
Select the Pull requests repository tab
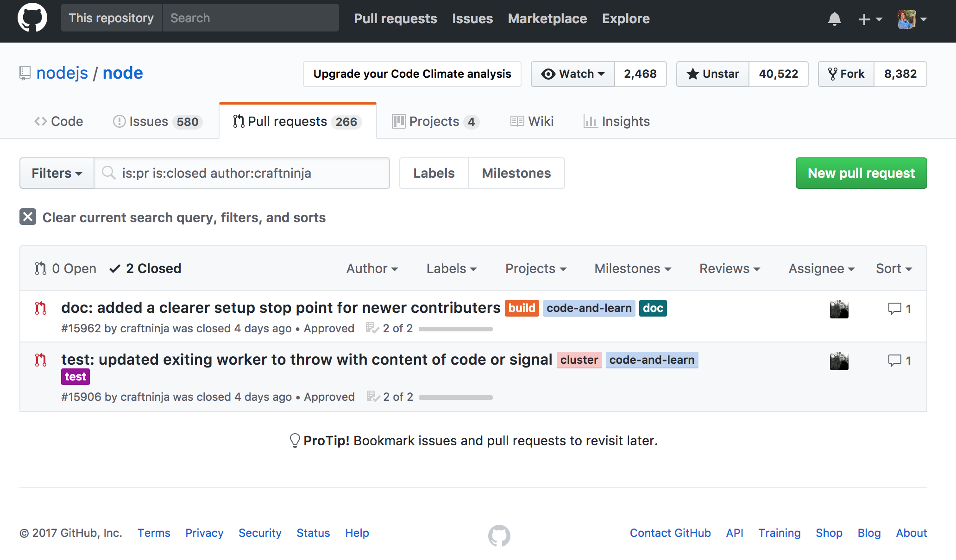click(298, 121)
